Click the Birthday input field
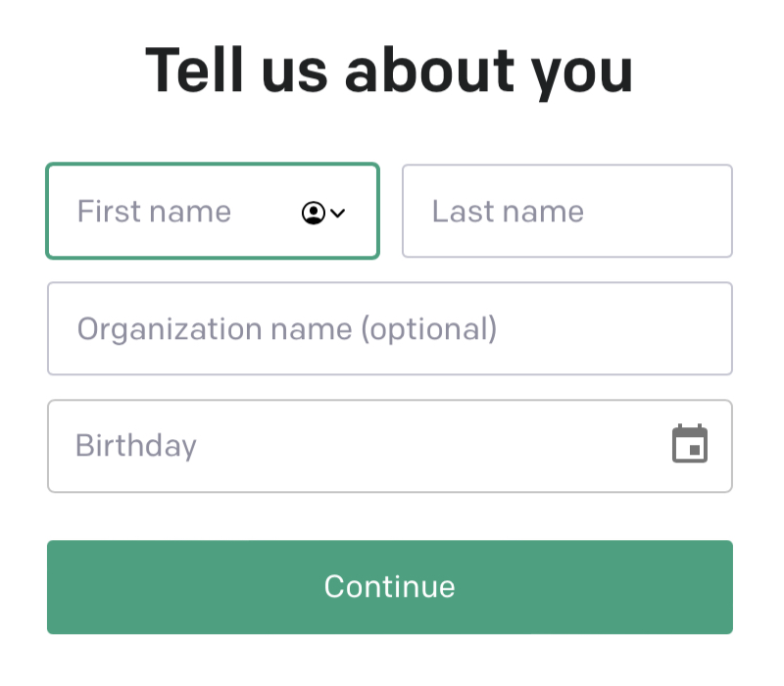This screenshot has width=784, height=686. [x=353, y=447]
